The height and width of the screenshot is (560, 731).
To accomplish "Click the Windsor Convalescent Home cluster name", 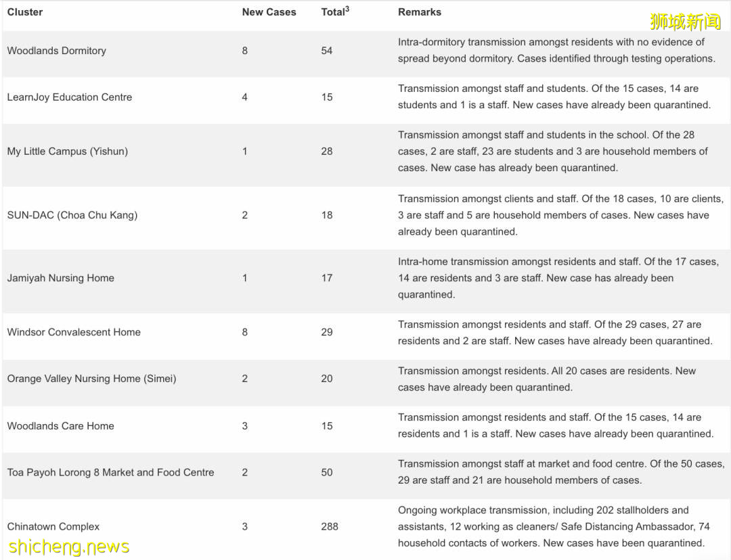I will point(74,332).
